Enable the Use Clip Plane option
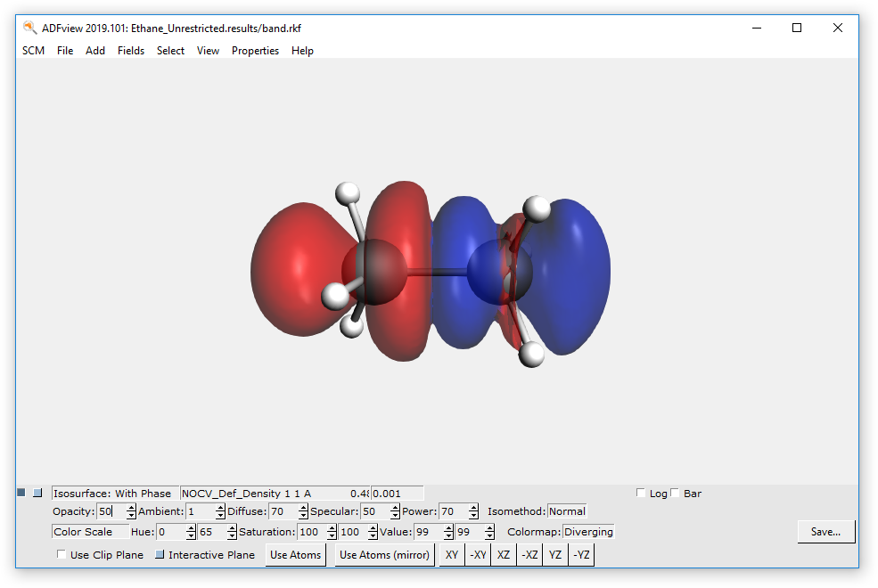878x588 pixels. click(x=61, y=554)
